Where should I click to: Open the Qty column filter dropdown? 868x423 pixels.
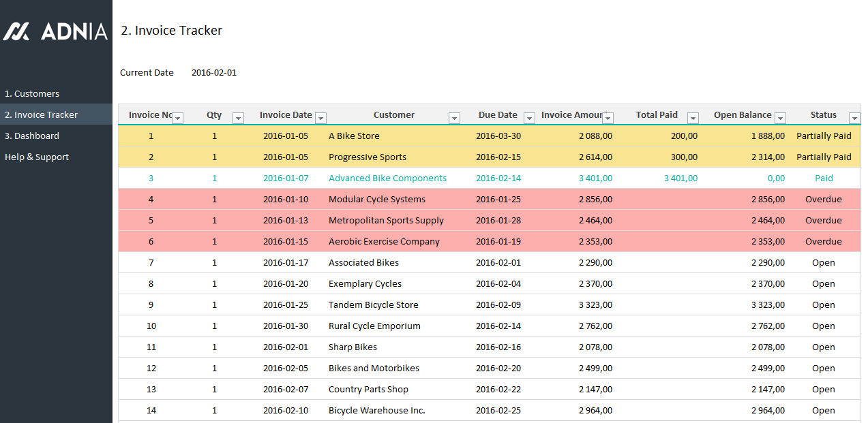click(x=238, y=117)
